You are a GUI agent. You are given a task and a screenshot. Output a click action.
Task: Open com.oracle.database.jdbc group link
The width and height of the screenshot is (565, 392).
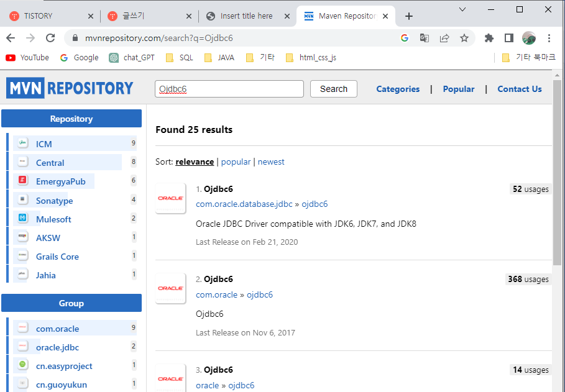(244, 204)
